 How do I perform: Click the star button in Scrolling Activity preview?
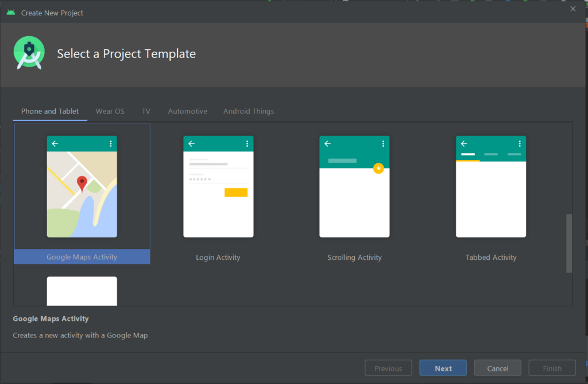(378, 168)
